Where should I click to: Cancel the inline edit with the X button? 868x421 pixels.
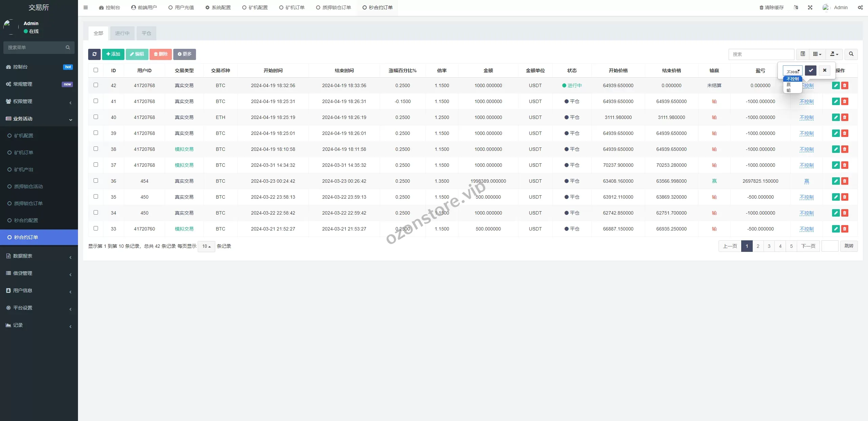[x=825, y=71]
